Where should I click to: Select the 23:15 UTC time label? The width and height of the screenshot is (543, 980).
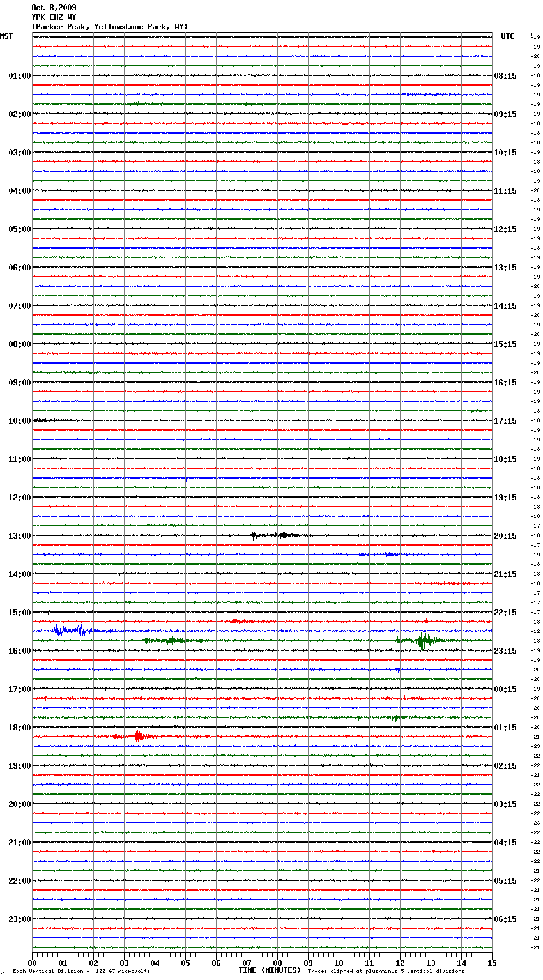[505, 651]
